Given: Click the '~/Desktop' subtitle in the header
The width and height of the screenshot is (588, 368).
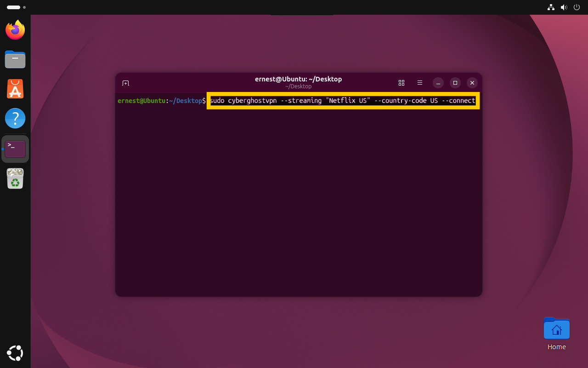Looking at the screenshot, I should [x=298, y=86].
